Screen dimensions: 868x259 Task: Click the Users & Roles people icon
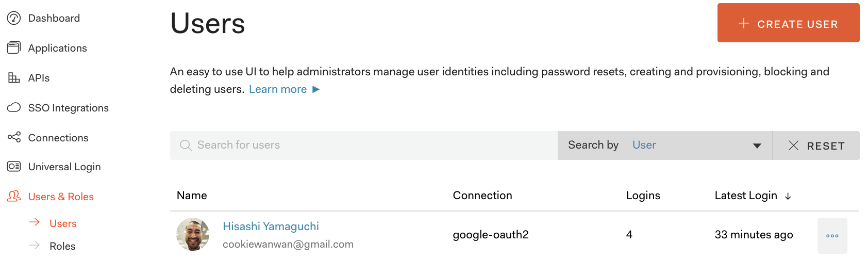14,196
